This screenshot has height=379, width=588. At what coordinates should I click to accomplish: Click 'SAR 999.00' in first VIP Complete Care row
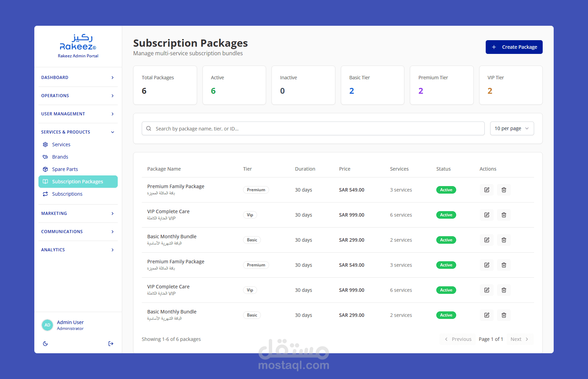(352, 215)
